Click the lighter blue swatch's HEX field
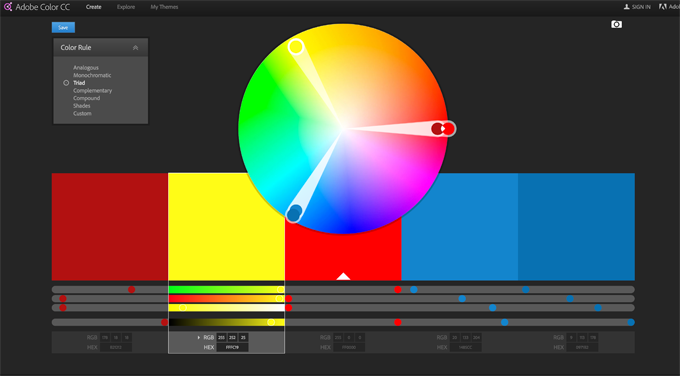Viewport: 680px width, 376px height. pos(466,347)
